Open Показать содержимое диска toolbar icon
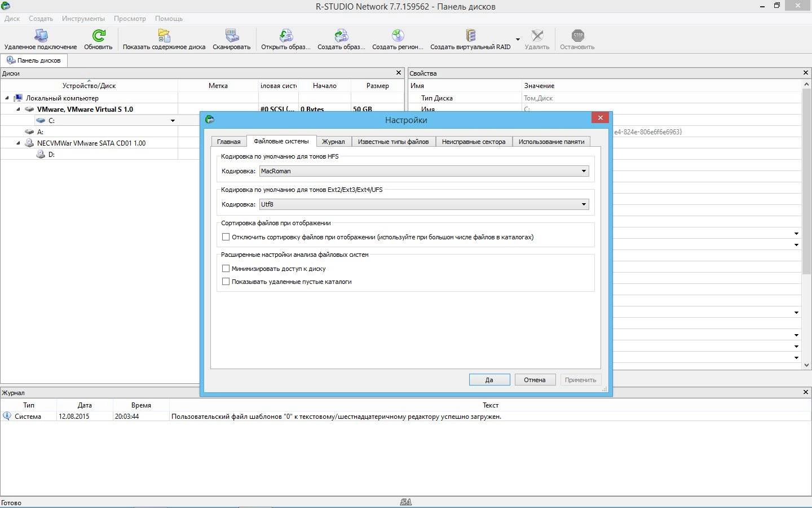Image resolution: width=812 pixels, height=508 pixels. 164,36
